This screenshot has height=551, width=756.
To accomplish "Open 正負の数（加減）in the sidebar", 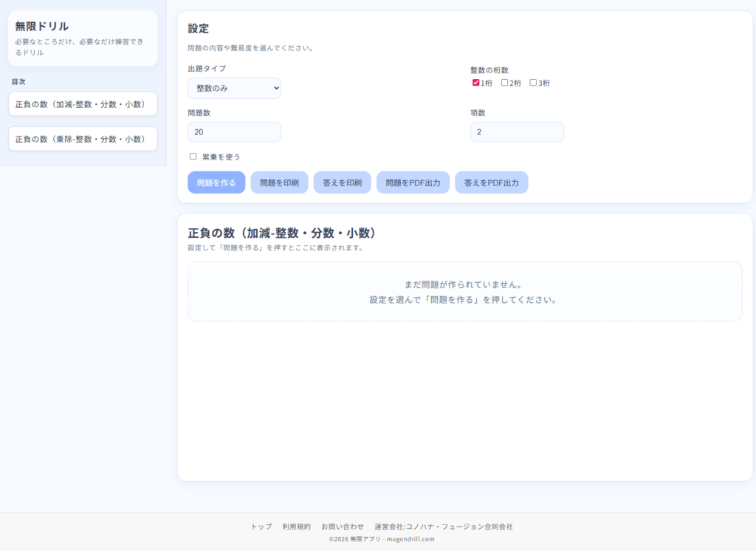I will tap(83, 104).
